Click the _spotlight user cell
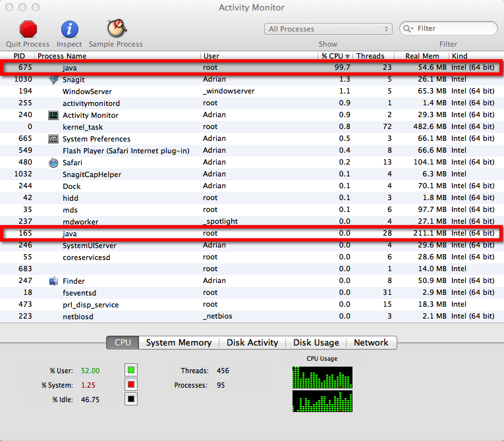The height and width of the screenshot is (441, 504). coord(220,221)
